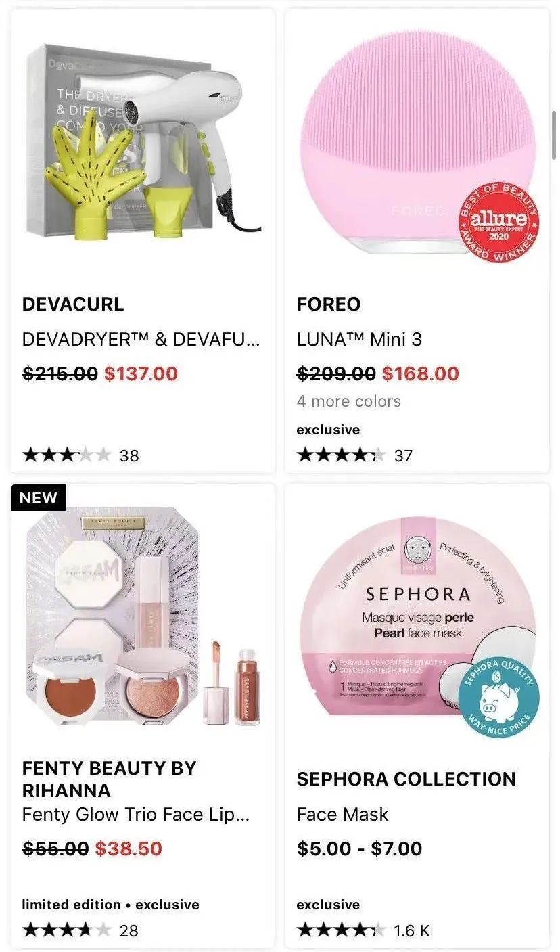Click the FOREO LUNA Mini 3 star rating
Viewport: 560px width, 952px height.
click(341, 455)
